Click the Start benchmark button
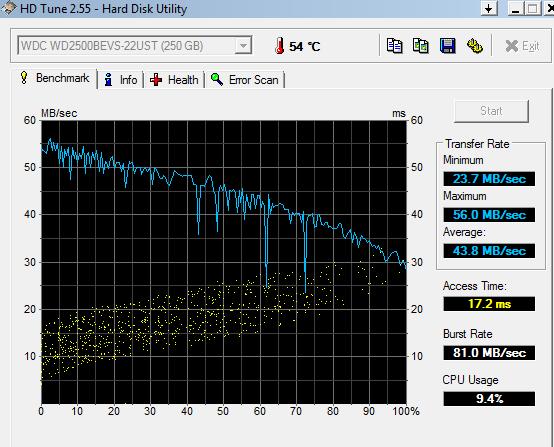 tap(491, 111)
